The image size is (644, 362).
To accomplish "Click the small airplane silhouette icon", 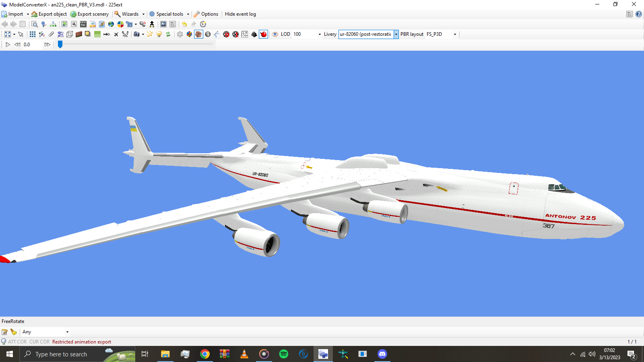I will [116, 34].
